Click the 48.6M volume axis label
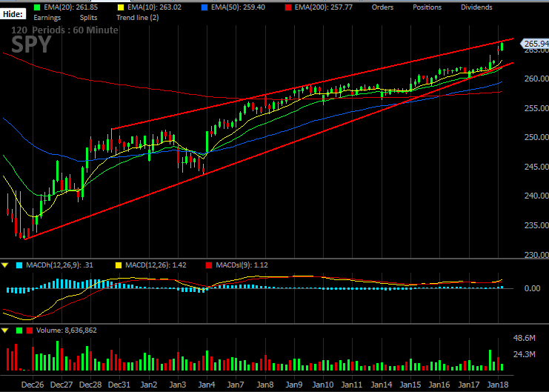Screen dimensions: 549x392 tap(524, 338)
